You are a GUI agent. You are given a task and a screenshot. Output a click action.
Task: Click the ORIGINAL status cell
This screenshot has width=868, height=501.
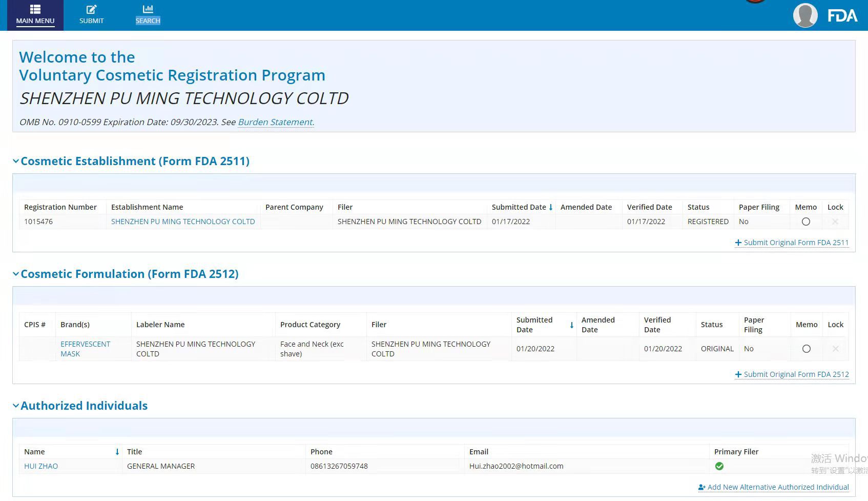tap(717, 349)
